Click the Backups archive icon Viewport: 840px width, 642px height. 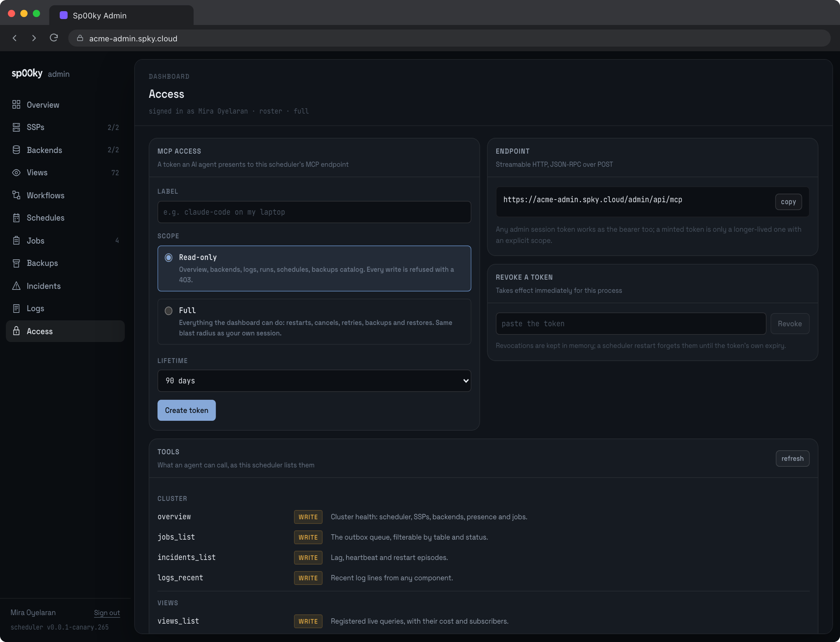point(16,263)
